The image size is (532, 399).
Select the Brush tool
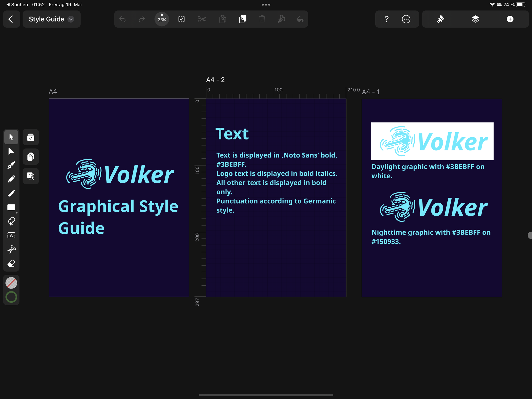pyautogui.click(x=11, y=193)
